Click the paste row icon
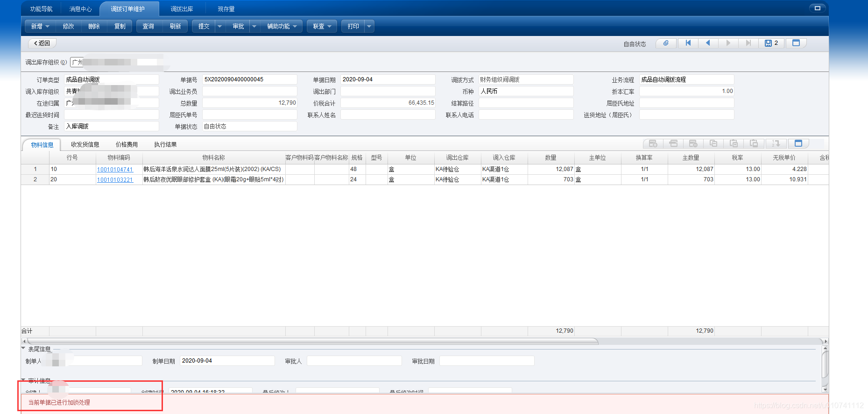Screen dimensions: 868x414 coord(734,143)
